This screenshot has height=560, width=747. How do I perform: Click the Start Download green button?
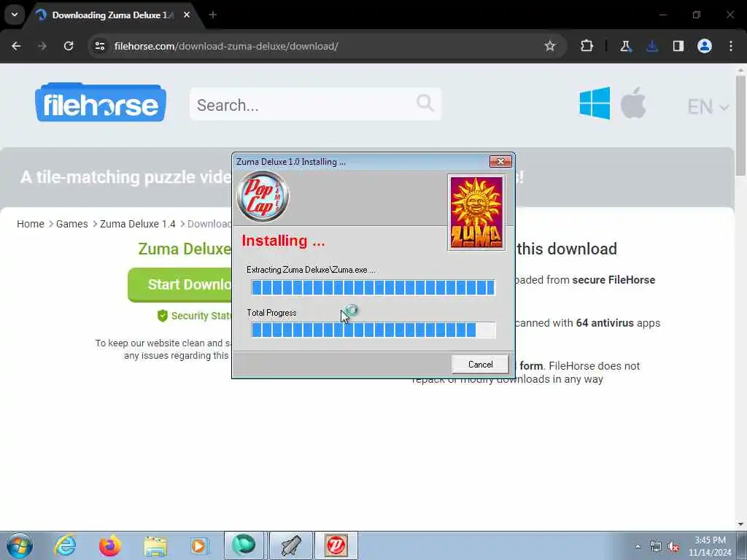pos(180,285)
